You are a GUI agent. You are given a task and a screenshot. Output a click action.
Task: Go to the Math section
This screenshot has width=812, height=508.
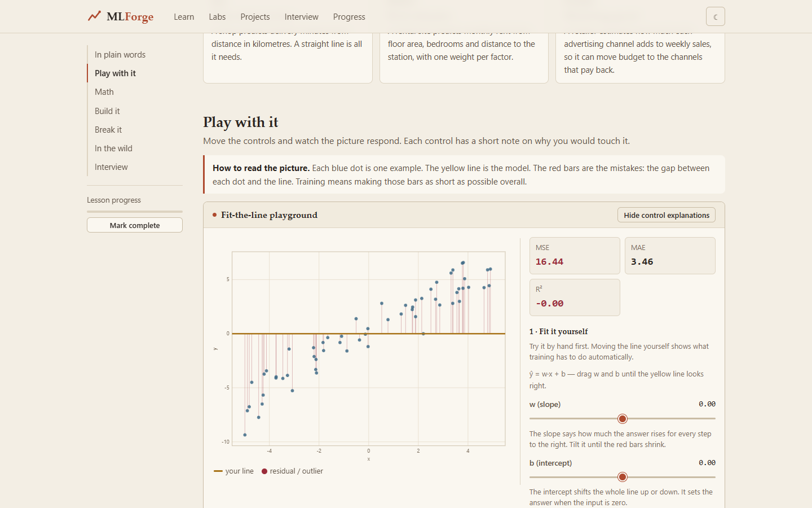pyautogui.click(x=104, y=92)
